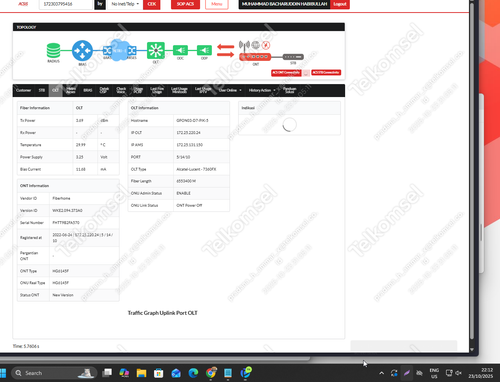Open the 'No Inet/Telp' dropdown

(125, 4)
